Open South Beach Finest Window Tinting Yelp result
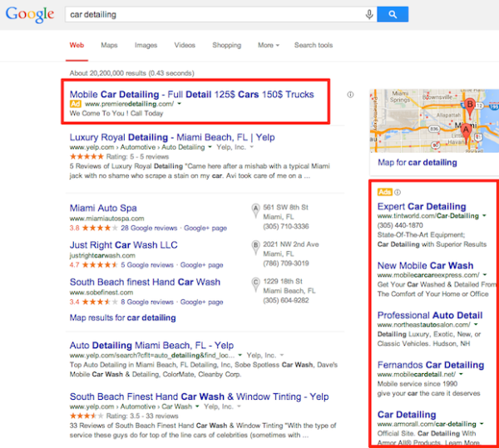Image resolution: width=499 pixels, height=448 pixels. [200, 396]
